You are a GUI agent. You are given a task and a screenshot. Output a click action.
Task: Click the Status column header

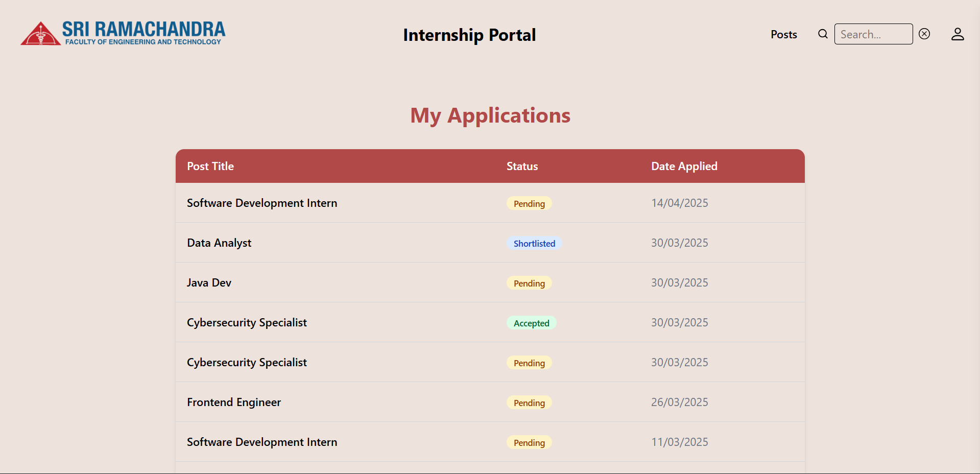tap(522, 166)
